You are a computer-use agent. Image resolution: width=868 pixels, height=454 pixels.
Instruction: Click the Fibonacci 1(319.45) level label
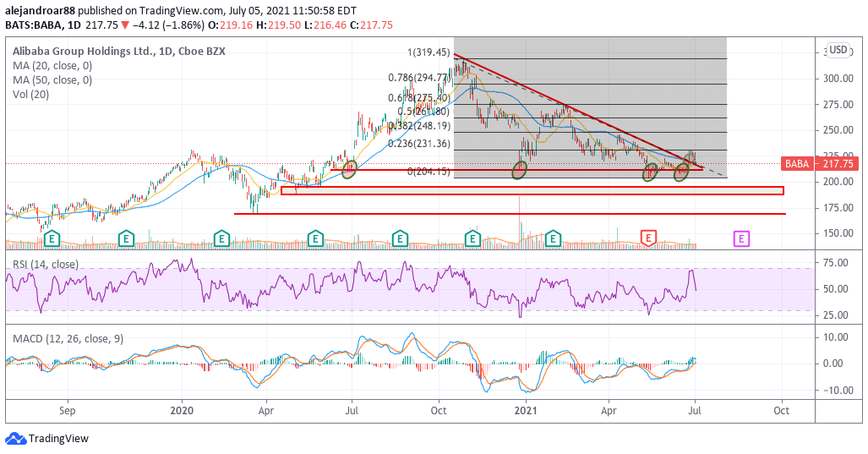point(429,52)
